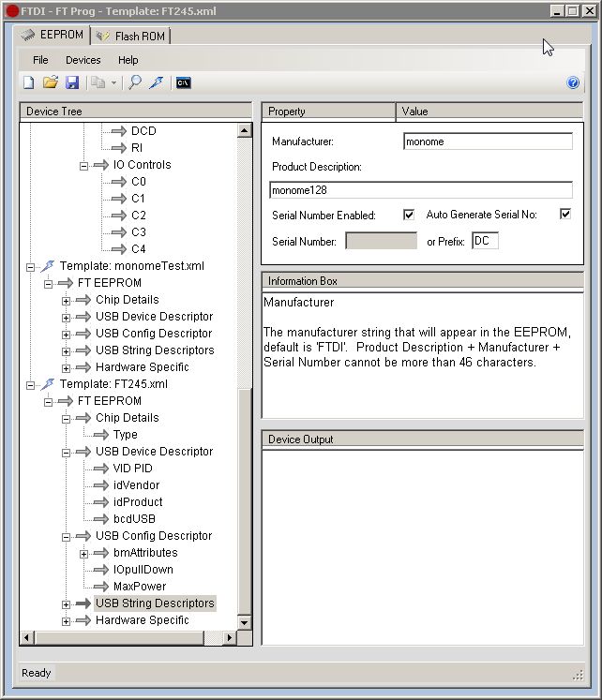Click the Device Tree scroll down arrow
Viewport: 602px width, 700px height.
click(x=245, y=622)
